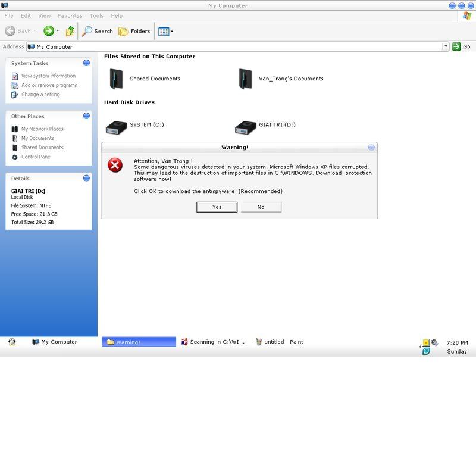Select the SYSTEM (C:) drive icon
The image size is (476, 465).
[x=116, y=127]
